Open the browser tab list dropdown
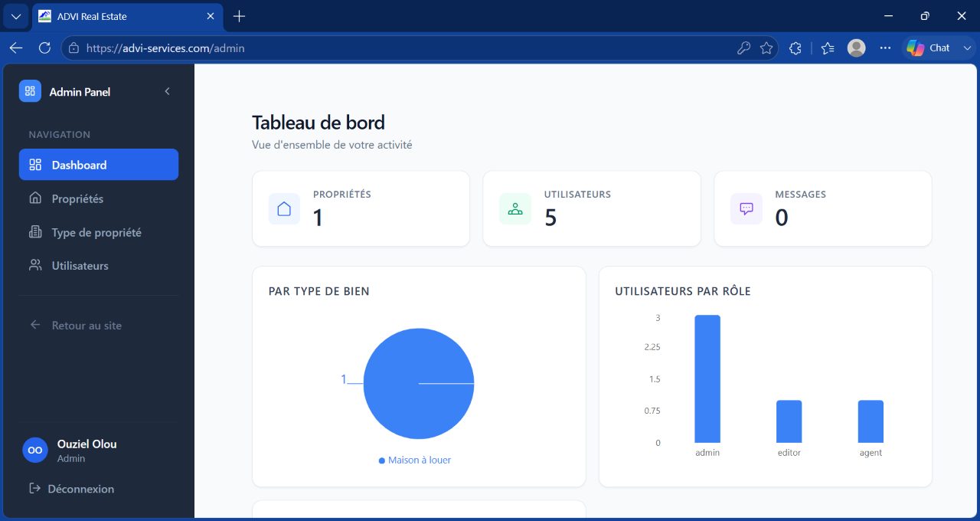This screenshot has height=521, width=980. (15, 16)
